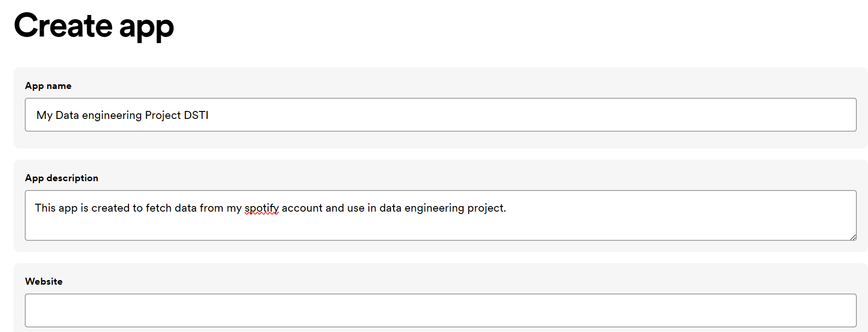Click the App description resize handle
Image resolution: width=868 pixels, height=332 pixels.
point(853,237)
